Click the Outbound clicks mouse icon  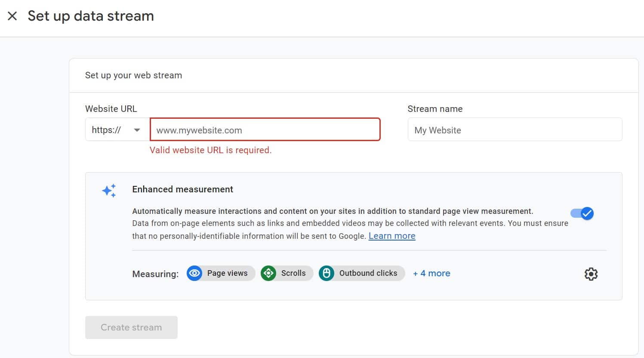click(x=327, y=273)
